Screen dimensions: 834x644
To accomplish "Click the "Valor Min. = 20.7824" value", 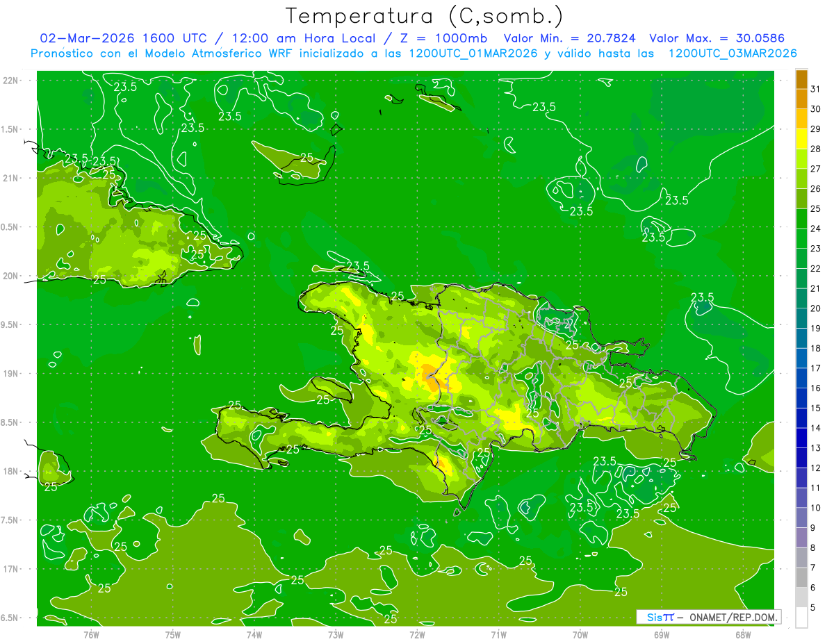I will 570,38.
